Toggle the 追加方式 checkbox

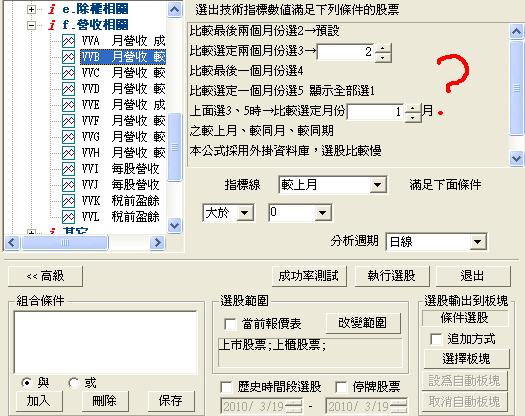(436, 339)
